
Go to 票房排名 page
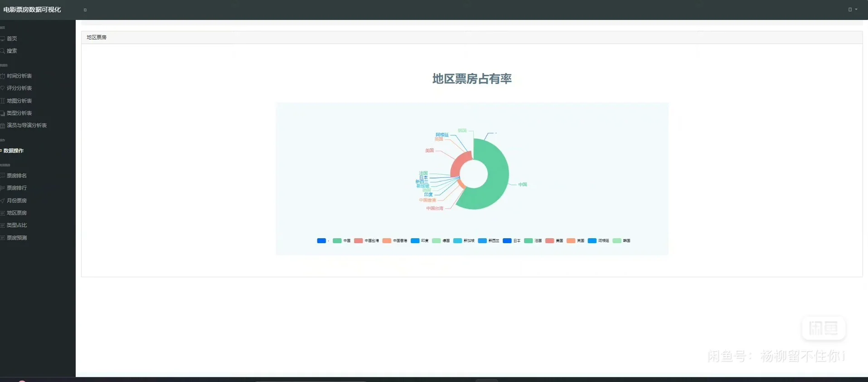click(x=17, y=176)
